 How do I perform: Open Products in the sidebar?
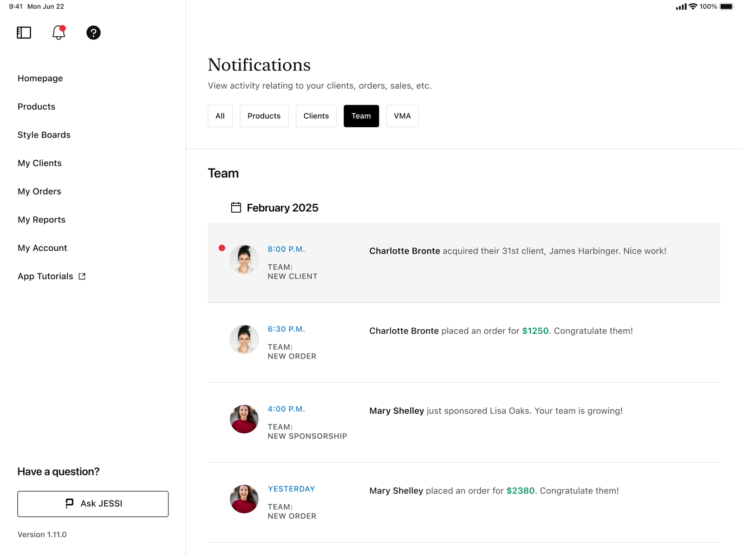click(36, 107)
